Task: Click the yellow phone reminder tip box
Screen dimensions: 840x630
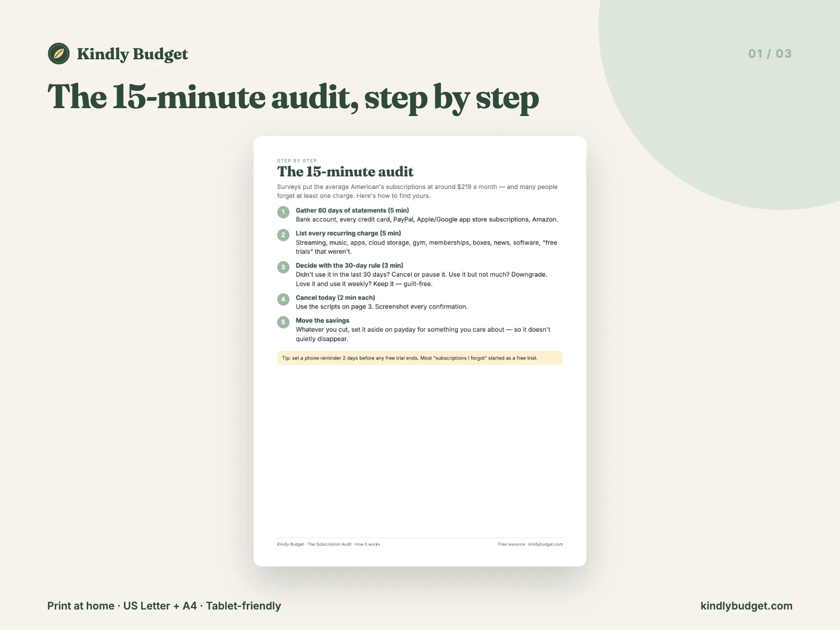Action: [x=420, y=358]
